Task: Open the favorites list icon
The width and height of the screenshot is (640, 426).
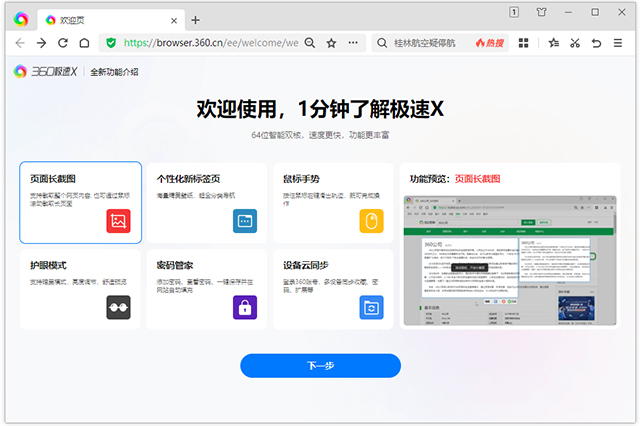Action: (553, 43)
